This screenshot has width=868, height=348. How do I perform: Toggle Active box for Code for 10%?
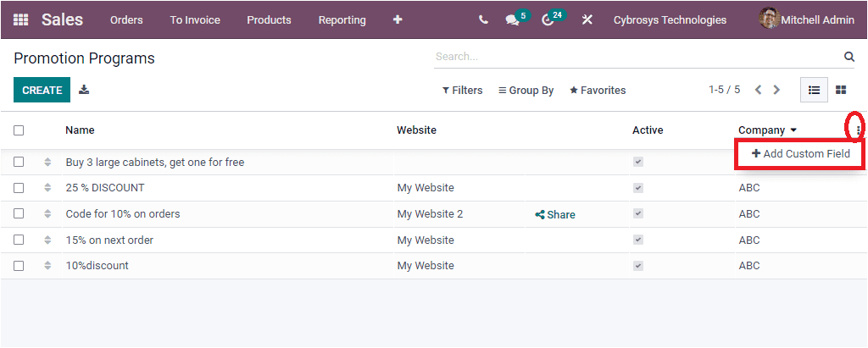click(638, 213)
